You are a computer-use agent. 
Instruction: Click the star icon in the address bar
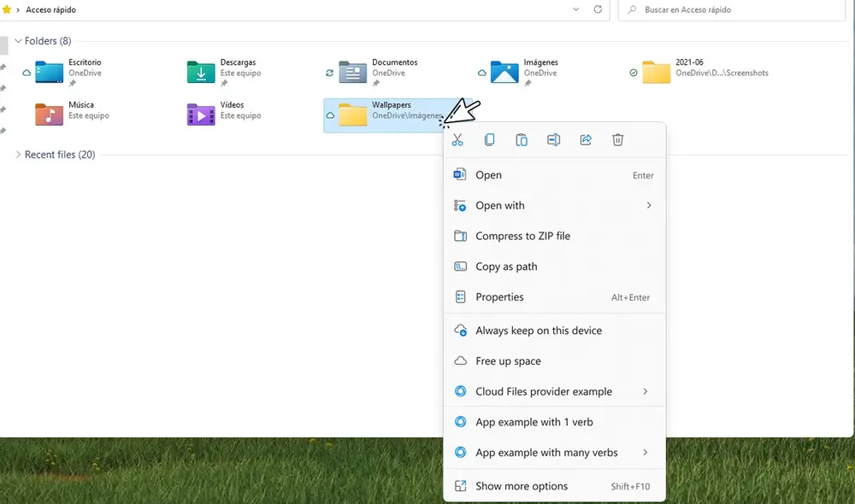point(7,9)
